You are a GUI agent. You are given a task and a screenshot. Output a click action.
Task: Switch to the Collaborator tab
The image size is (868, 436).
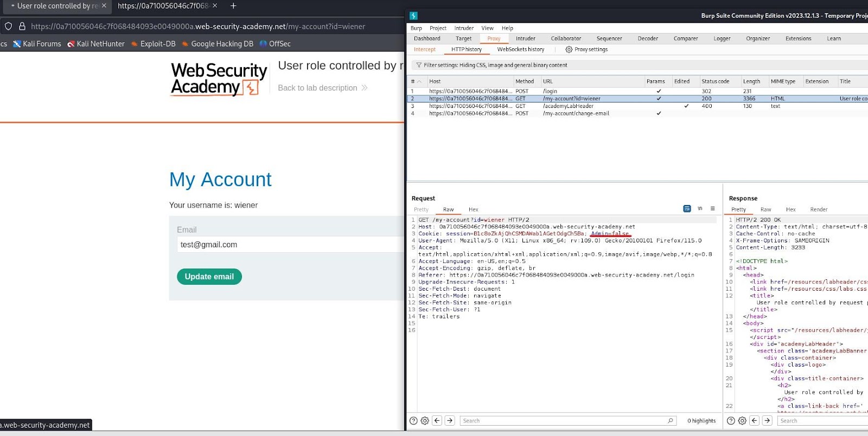point(566,39)
